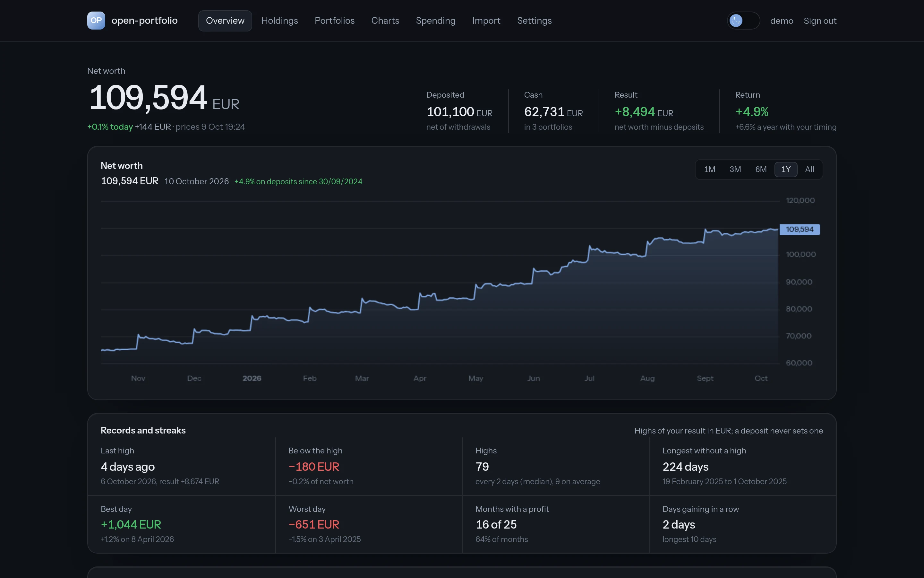Click the Result value +8,494 EUR
The width and height of the screenshot is (924, 578).
coord(644,112)
